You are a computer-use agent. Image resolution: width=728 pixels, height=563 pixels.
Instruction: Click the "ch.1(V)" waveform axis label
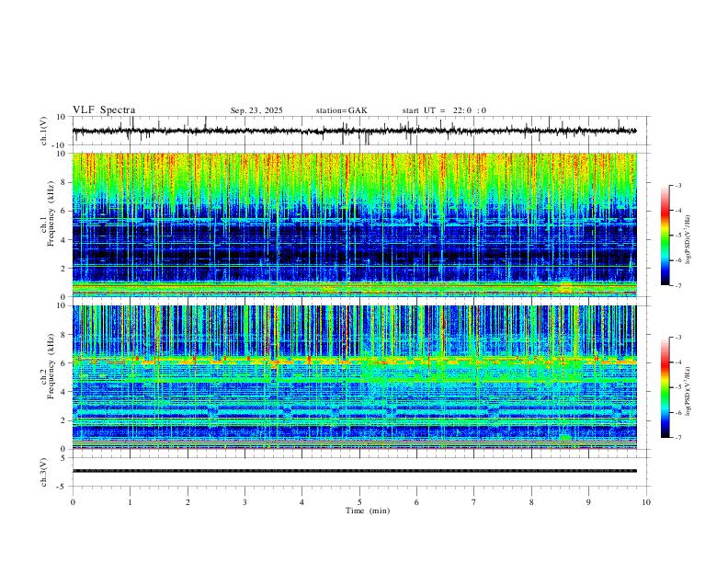click(x=44, y=131)
